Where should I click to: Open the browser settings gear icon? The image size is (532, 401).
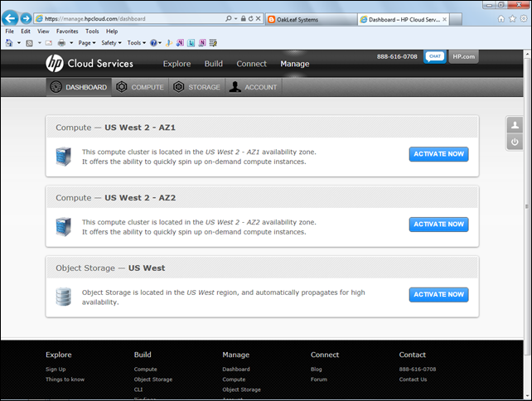(x=524, y=19)
